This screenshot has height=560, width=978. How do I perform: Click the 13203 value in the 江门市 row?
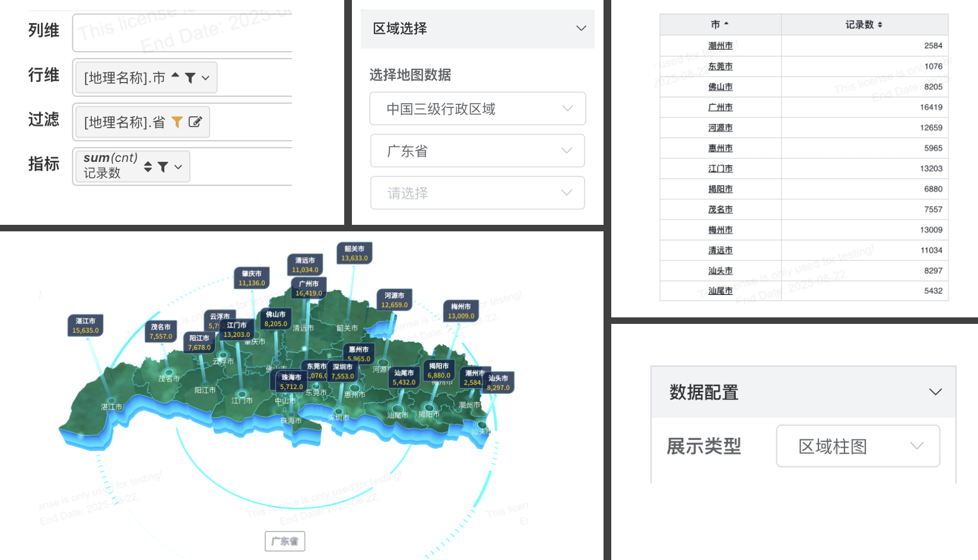(x=931, y=168)
